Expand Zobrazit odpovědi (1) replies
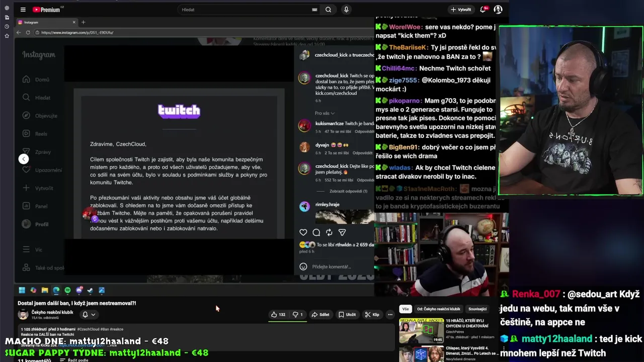This screenshot has width=644, height=362. tap(348, 191)
